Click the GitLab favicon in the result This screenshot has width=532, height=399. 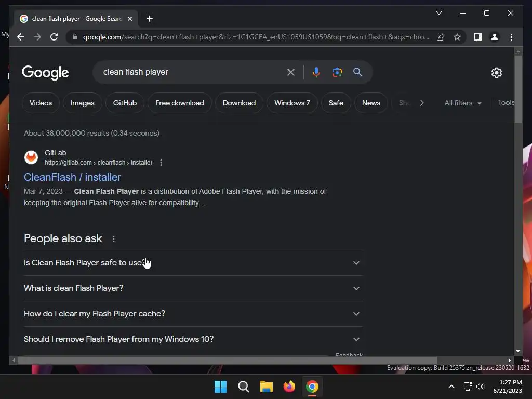(31, 157)
